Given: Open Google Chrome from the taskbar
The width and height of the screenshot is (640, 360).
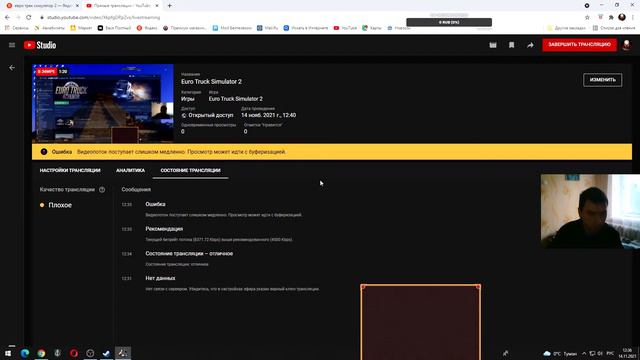Looking at the screenshot, I should [x=41, y=353].
